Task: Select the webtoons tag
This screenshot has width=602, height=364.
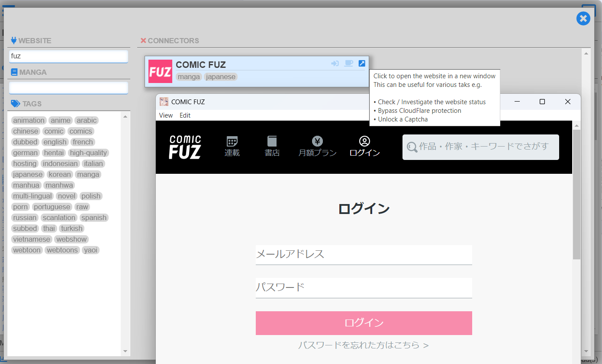Action: tap(62, 250)
